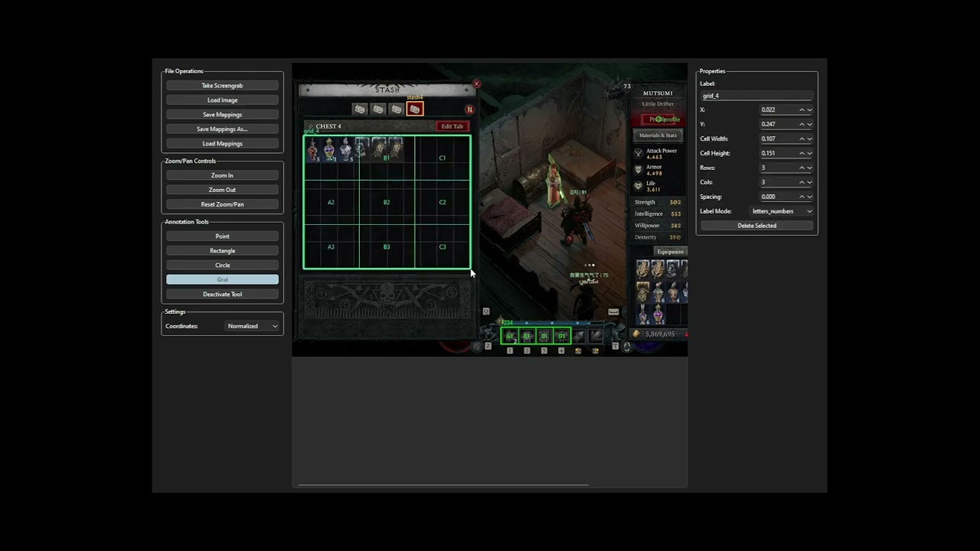Select the highlighted fourth stash tab icon

[415, 109]
